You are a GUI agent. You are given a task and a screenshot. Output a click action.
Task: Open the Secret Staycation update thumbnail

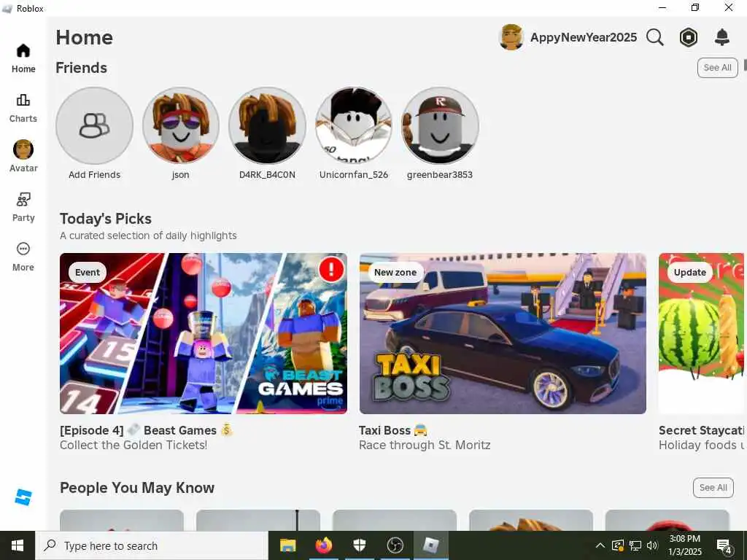(701, 333)
